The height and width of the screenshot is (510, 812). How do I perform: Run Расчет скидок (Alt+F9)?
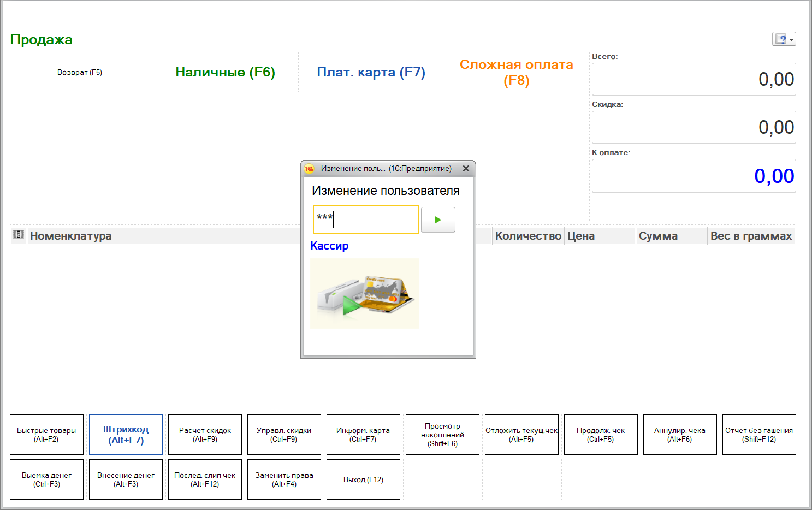205,435
